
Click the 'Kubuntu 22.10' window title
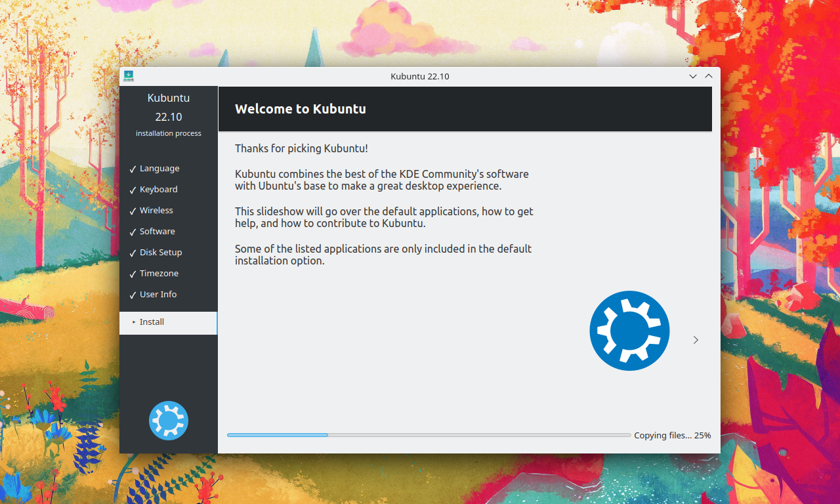tap(420, 76)
